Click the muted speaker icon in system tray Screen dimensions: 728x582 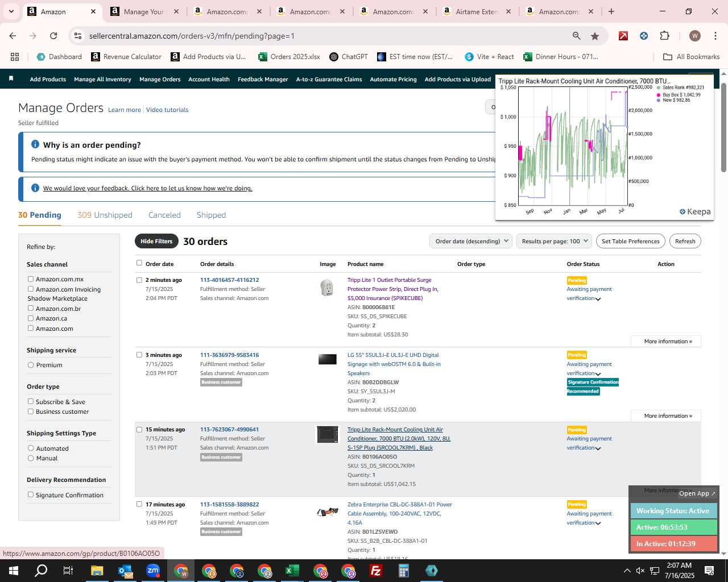(640, 571)
